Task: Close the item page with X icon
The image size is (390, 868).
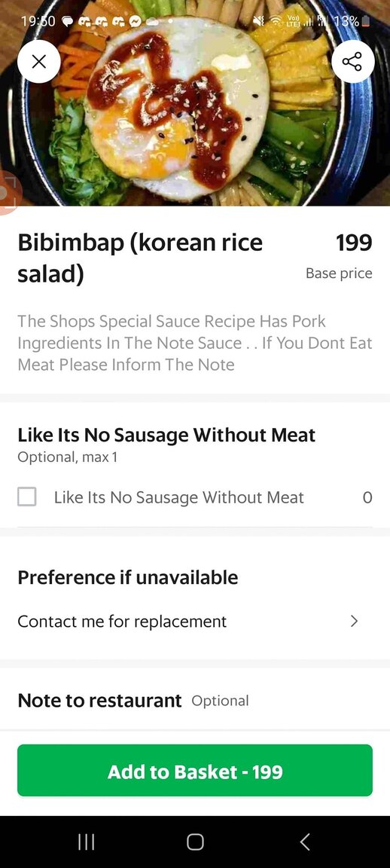Action: coord(38,62)
